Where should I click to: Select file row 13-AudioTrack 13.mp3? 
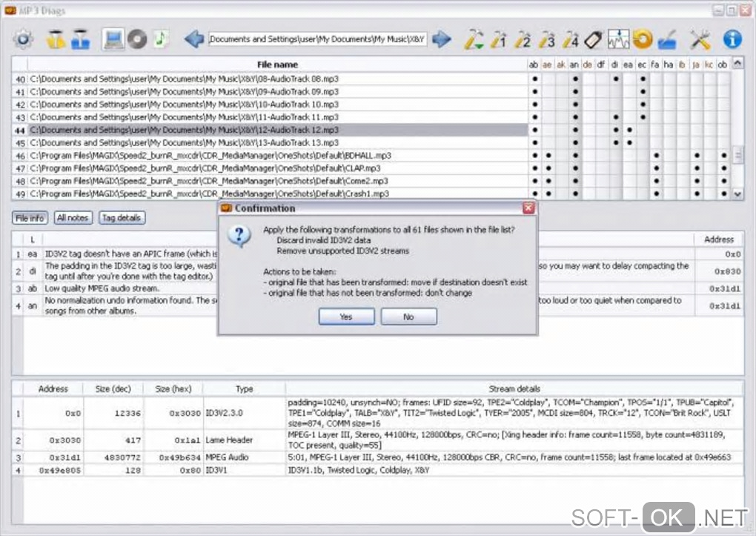click(x=277, y=143)
